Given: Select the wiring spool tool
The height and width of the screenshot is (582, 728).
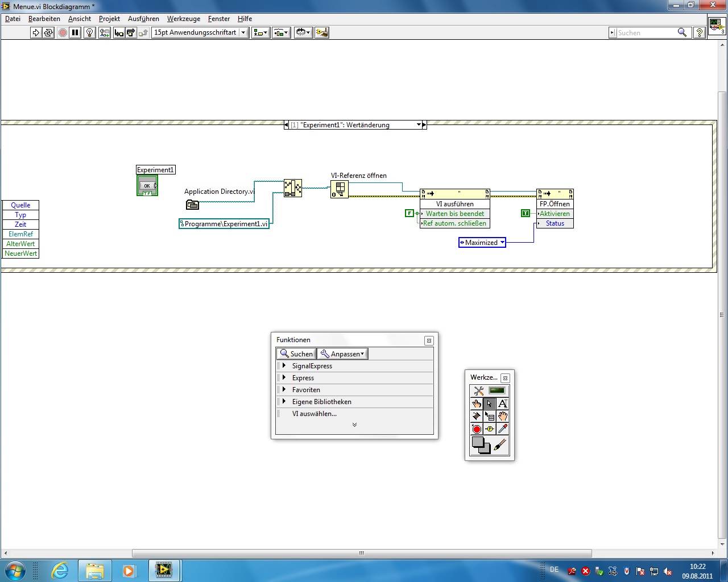Looking at the screenshot, I should (x=477, y=416).
